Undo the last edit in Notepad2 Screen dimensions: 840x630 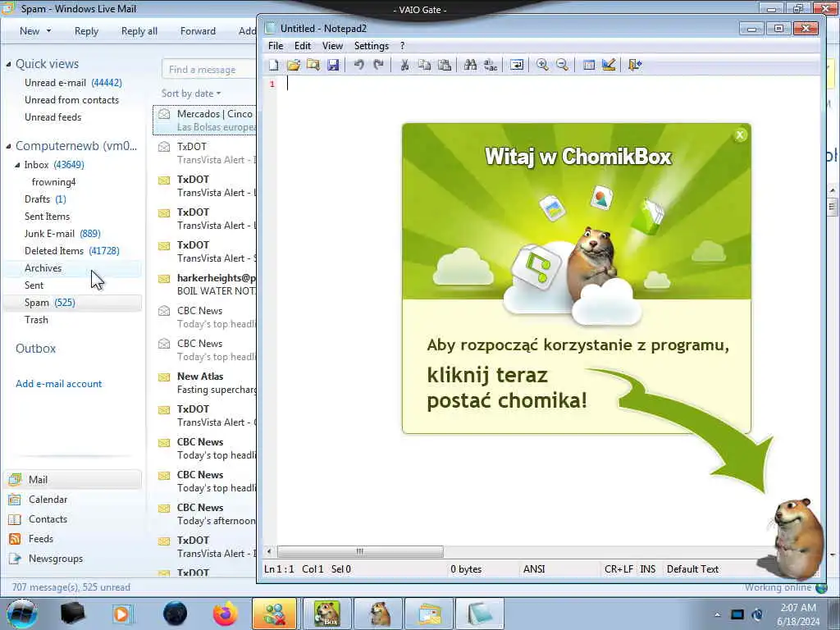point(359,65)
